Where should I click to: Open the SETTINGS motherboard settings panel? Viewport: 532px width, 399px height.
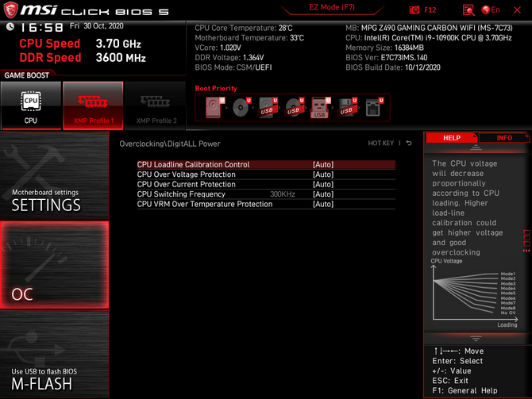(55, 175)
